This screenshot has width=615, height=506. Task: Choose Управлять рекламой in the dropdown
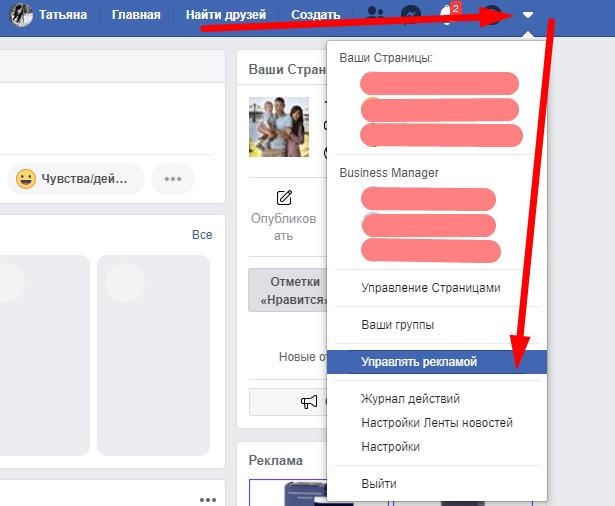[437, 362]
